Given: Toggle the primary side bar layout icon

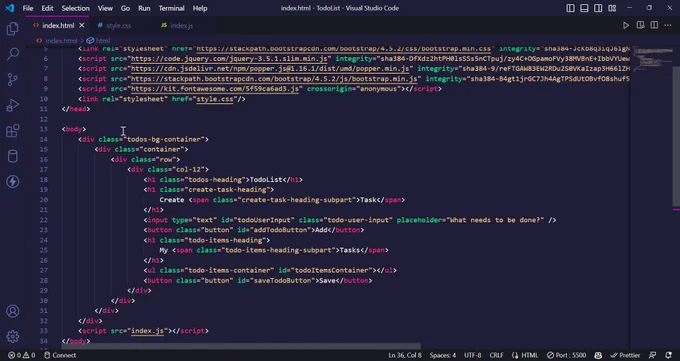Looking at the screenshot, I should point(570,8).
